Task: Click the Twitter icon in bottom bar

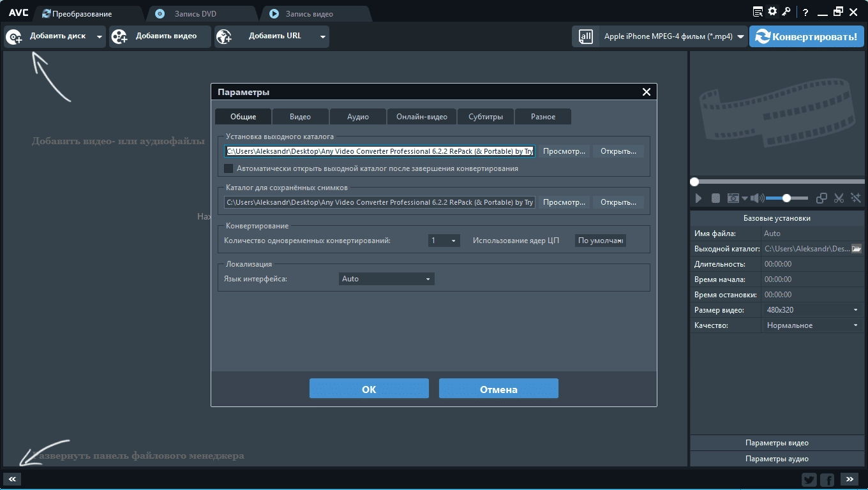Action: coord(809,480)
